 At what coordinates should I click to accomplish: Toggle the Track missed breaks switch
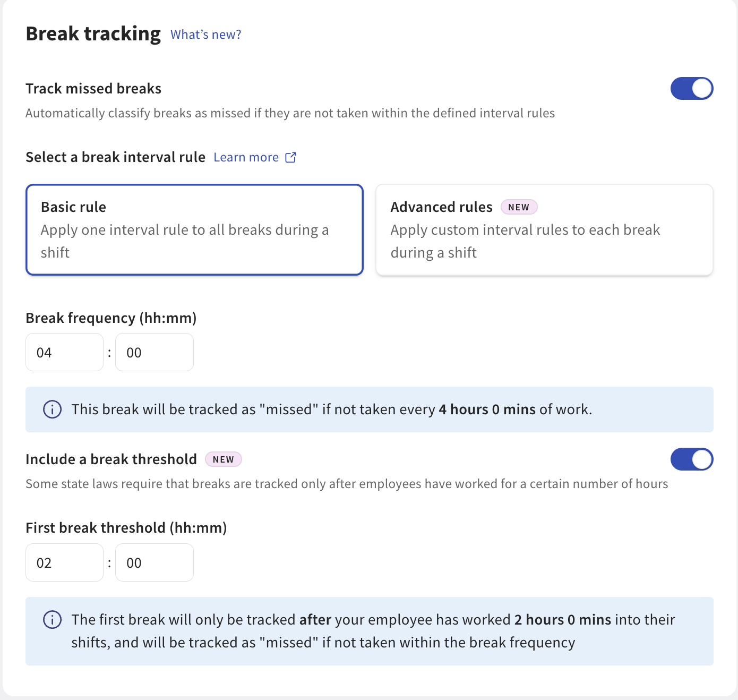(691, 89)
